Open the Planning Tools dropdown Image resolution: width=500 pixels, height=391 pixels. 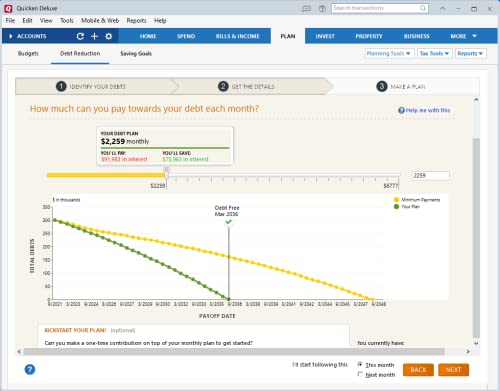tap(389, 53)
